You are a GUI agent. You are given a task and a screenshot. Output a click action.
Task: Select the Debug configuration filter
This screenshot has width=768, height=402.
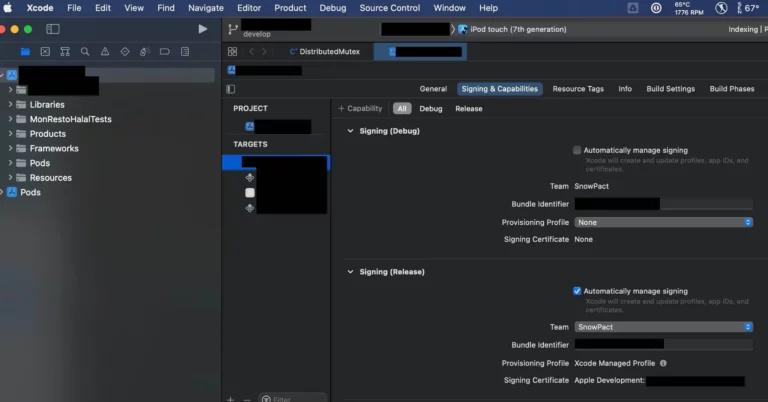(431, 109)
